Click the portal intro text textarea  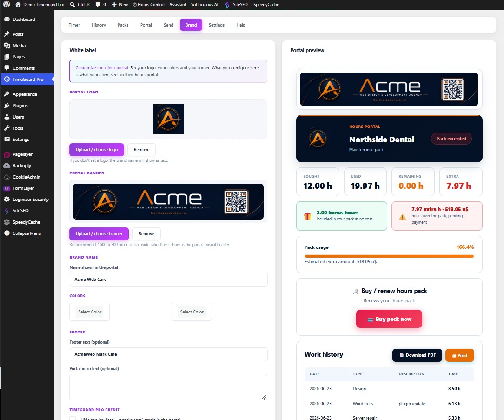click(168, 387)
